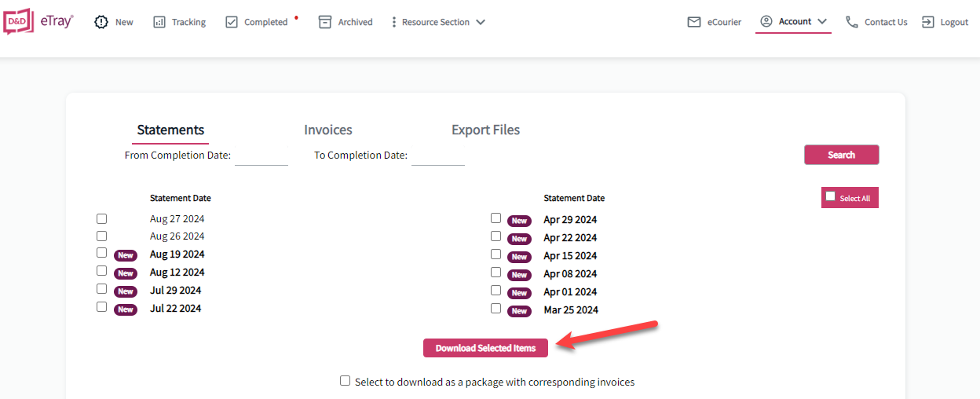Check the Jul 22 2024 statement
Viewport: 980px width, 399px height.
(101, 307)
